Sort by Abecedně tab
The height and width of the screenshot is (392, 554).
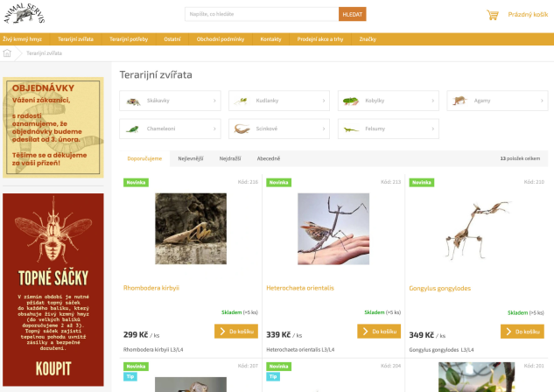[269, 158]
